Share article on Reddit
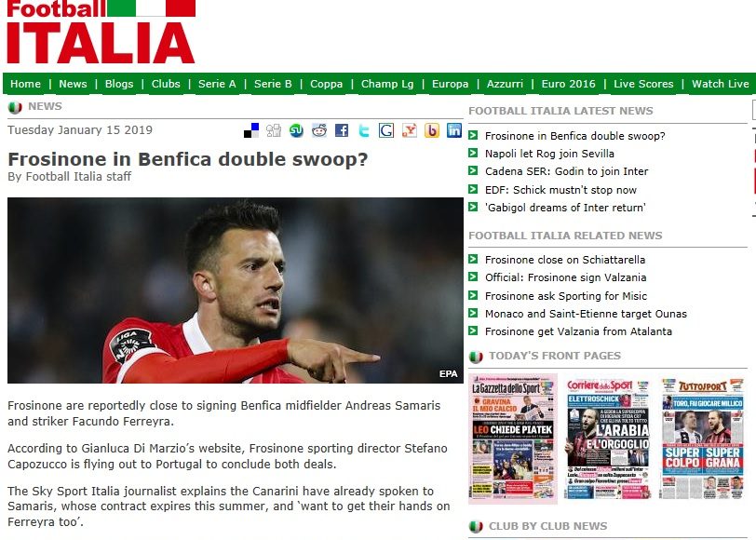 tap(318, 130)
